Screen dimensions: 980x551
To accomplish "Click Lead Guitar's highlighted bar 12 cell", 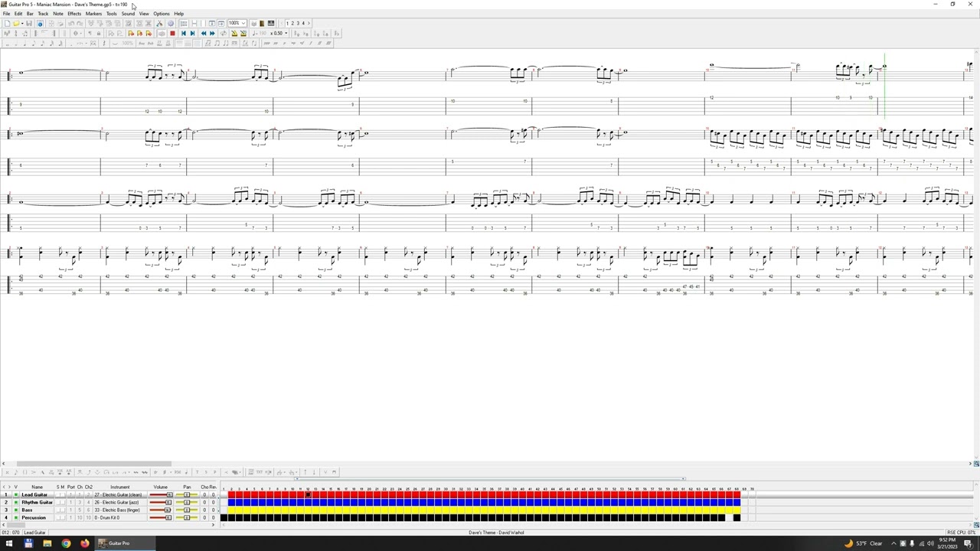I will click(308, 494).
